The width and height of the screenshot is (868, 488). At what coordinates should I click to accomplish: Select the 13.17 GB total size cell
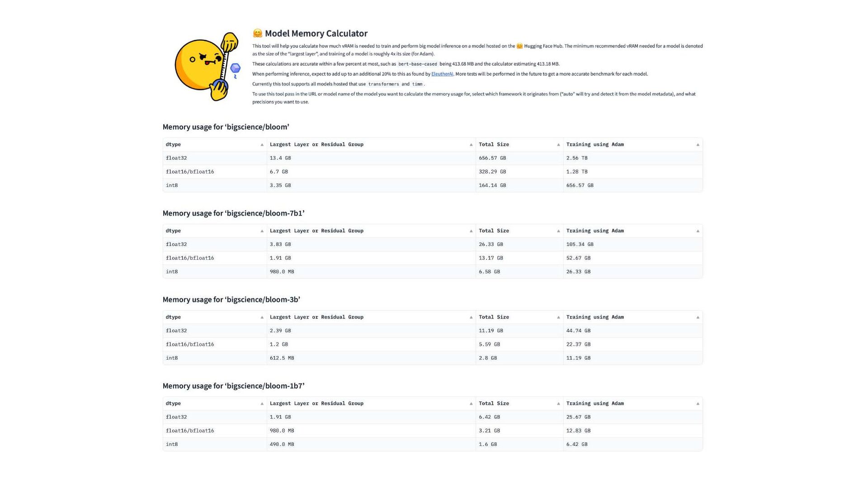pyautogui.click(x=519, y=258)
